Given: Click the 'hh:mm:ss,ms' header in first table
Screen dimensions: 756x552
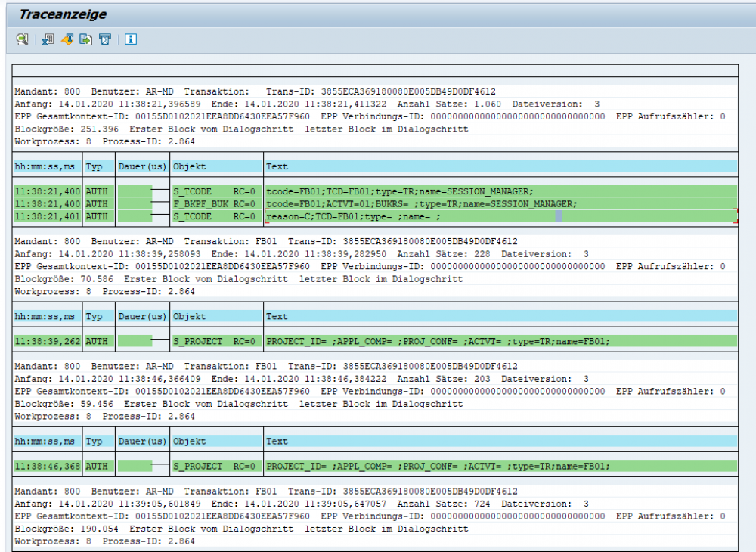Looking at the screenshot, I should point(45,166).
